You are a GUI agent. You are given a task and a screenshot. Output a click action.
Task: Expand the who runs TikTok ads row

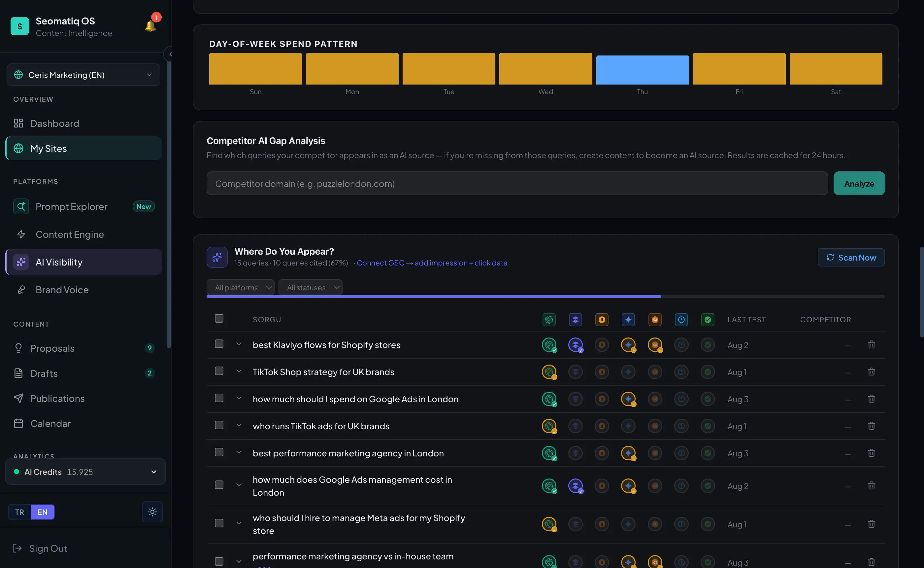[x=239, y=425]
